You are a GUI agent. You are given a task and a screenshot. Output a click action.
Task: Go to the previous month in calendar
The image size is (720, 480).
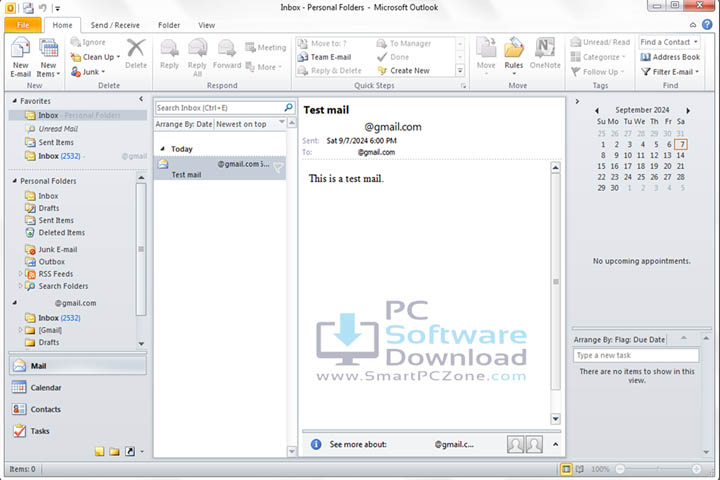[x=597, y=111]
